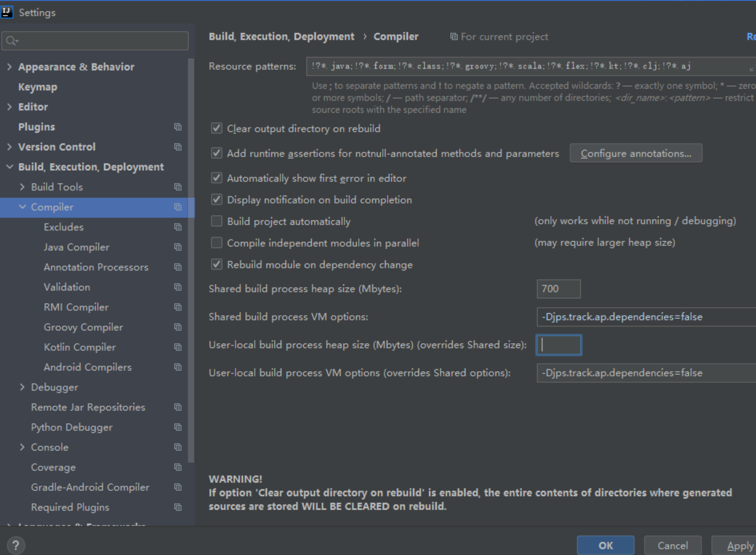Select Java Compiler in the tree
The width and height of the screenshot is (756, 555).
(76, 247)
